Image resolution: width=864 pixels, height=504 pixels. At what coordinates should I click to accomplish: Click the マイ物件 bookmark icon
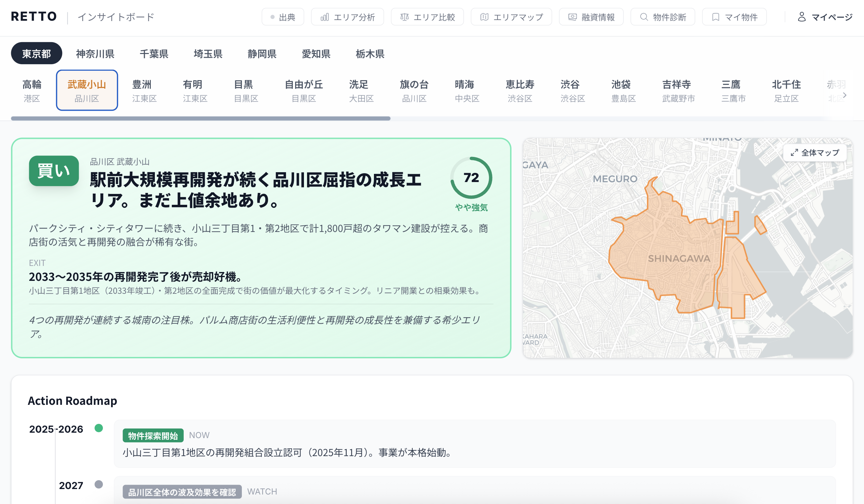coord(716,17)
